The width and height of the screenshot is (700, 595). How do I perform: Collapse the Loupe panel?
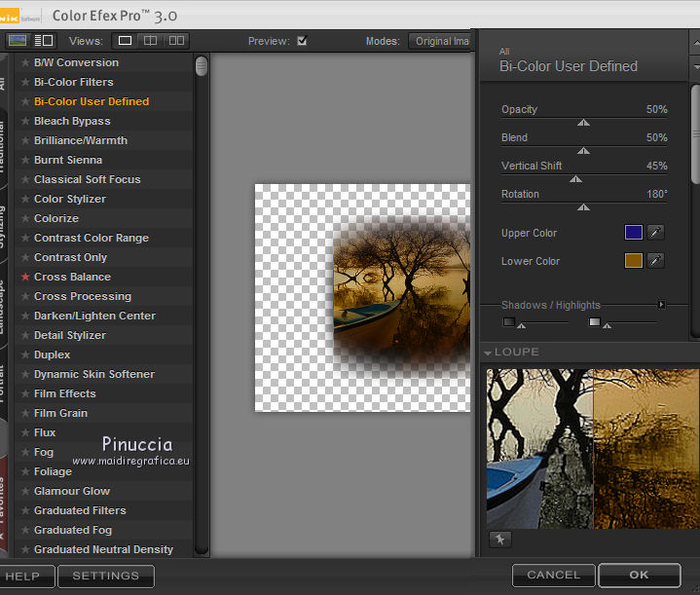point(488,352)
